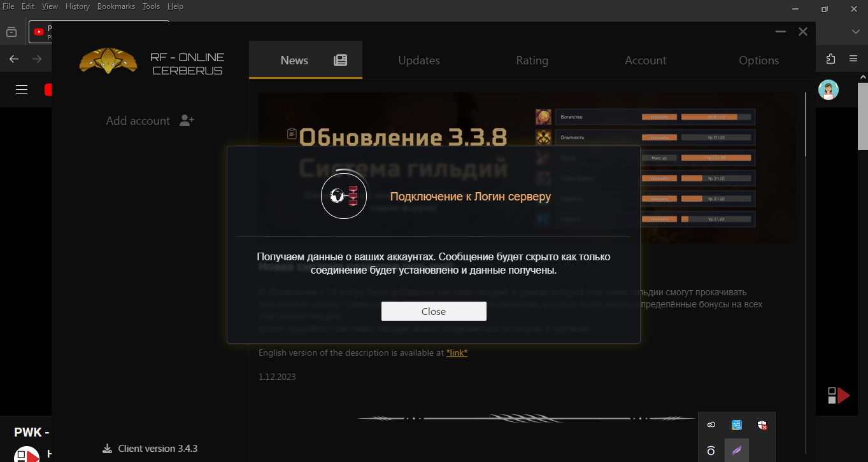The height and width of the screenshot is (462, 868).
Task: Click Firefox back arrow button
Action: pyautogui.click(x=14, y=59)
